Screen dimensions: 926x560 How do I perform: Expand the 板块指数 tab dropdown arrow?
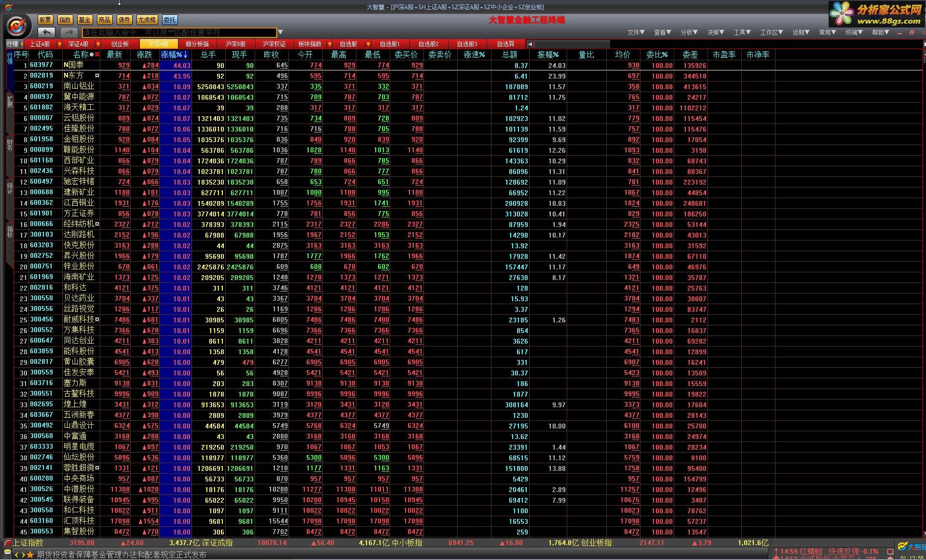pyautogui.click(x=329, y=44)
